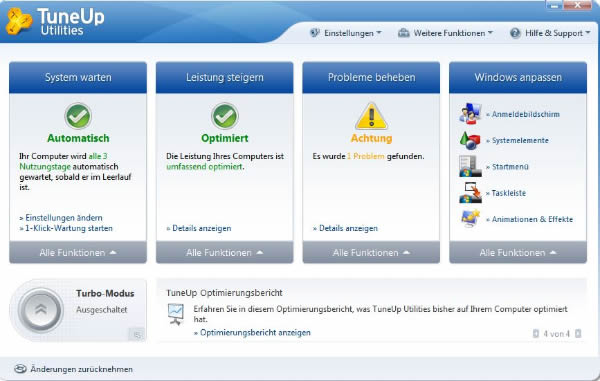Screen dimensions: 600x381
Task: Click the Automatisch status heading
Action: (x=78, y=138)
